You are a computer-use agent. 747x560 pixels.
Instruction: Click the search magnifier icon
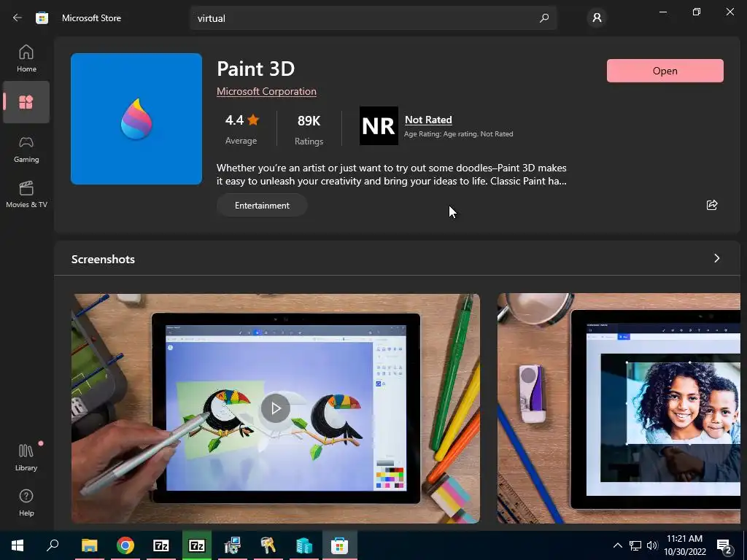(544, 18)
